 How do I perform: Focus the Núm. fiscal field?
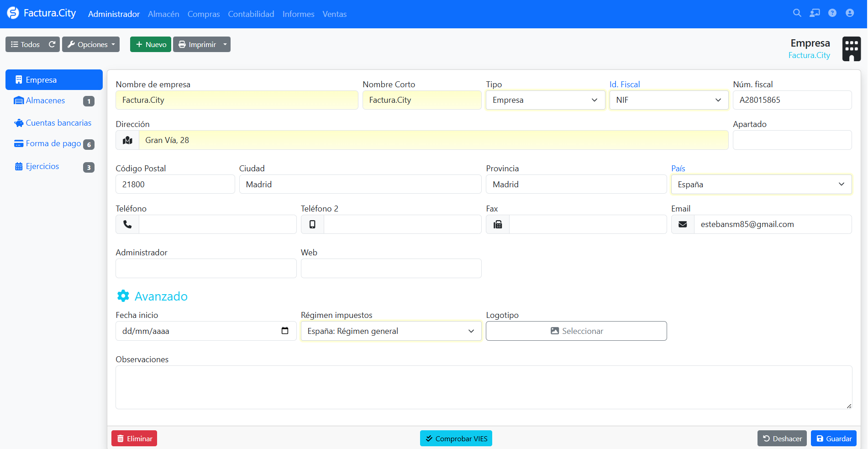792,100
